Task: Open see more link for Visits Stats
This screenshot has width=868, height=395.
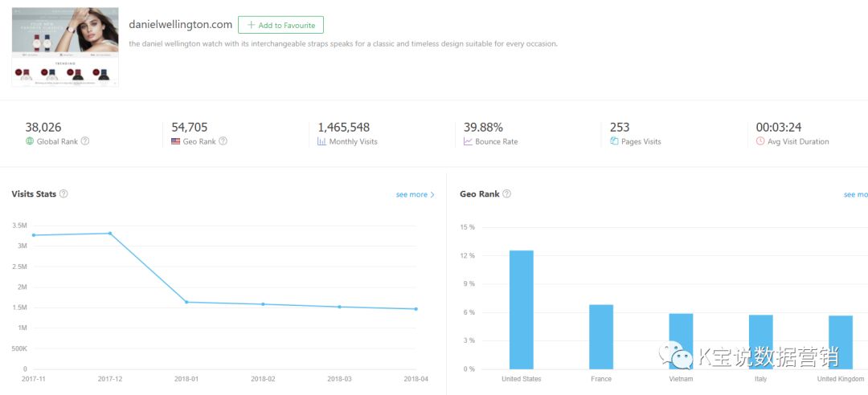Action: [x=415, y=194]
